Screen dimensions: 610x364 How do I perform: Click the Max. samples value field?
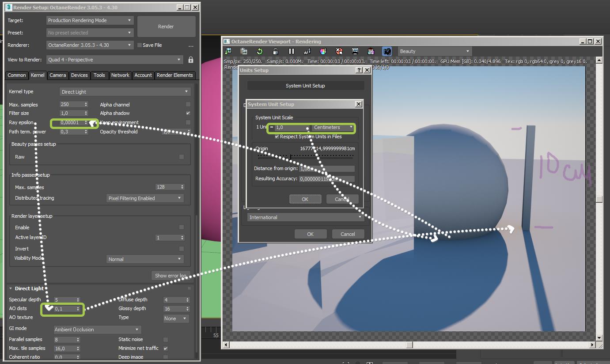click(74, 105)
